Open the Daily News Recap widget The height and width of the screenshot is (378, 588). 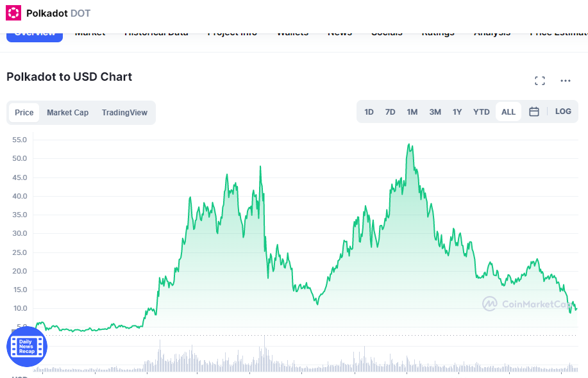pyautogui.click(x=26, y=347)
